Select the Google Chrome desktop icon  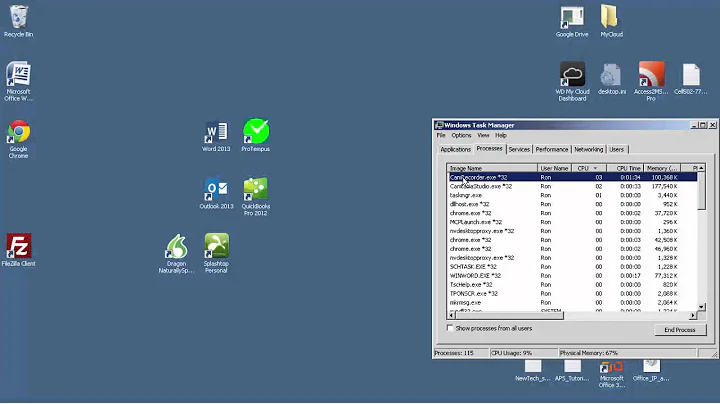point(18,139)
